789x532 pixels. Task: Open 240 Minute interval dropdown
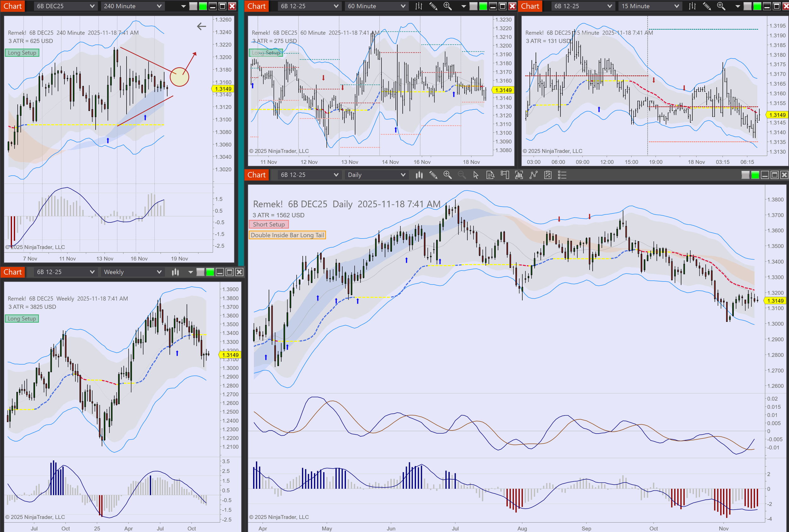click(132, 6)
